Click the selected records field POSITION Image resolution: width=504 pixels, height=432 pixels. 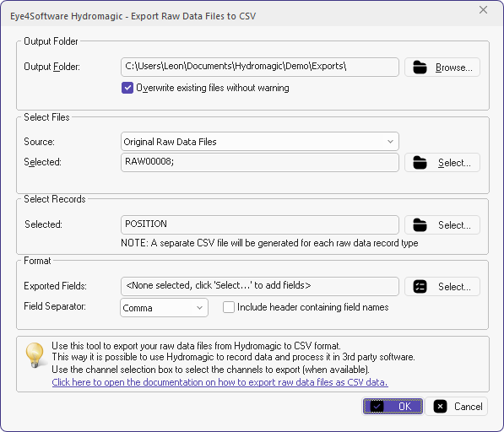260,224
